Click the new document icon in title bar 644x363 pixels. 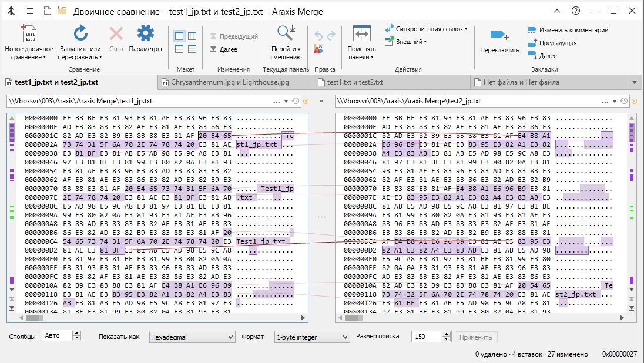47,11
